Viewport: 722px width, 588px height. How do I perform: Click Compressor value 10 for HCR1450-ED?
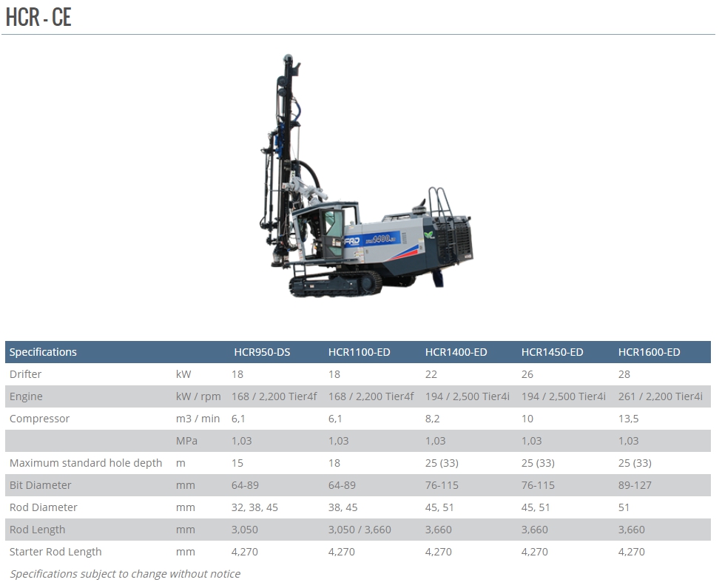(527, 419)
